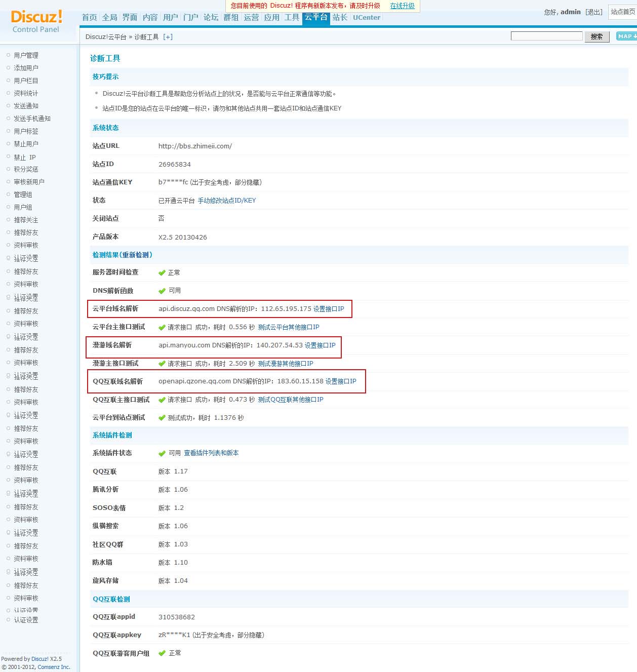Click 设置接口IP for api.manyou.com
The image size is (637, 672).
[320, 345]
